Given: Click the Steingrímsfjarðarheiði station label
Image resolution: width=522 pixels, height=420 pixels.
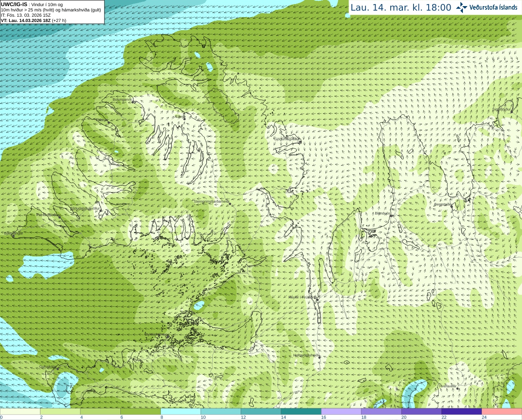Looking at the screenshot, I should [x=211, y=201].
